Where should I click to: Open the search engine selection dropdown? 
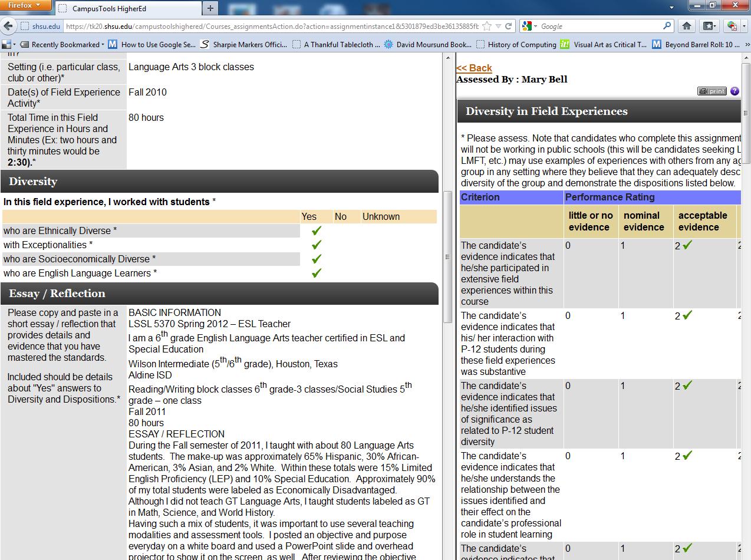532,26
